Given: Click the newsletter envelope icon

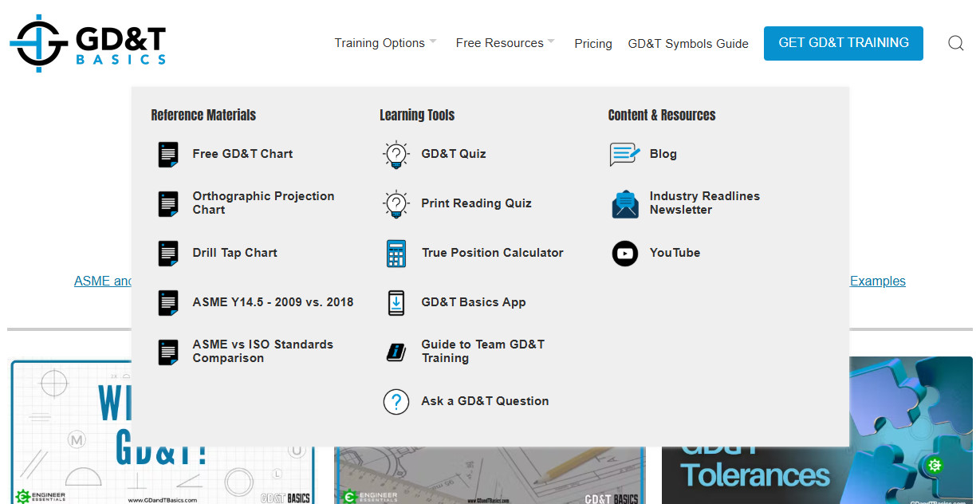Looking at the screenshot, I should 625,204.
